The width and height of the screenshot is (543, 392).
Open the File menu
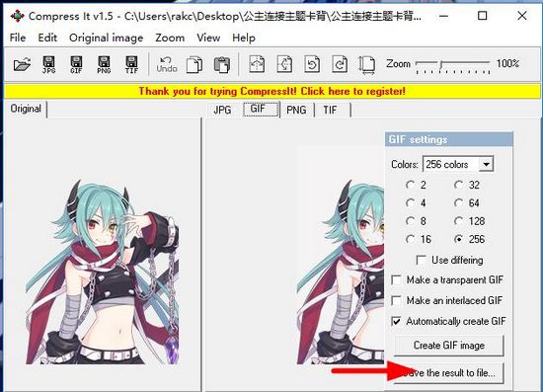pos(18,38)
